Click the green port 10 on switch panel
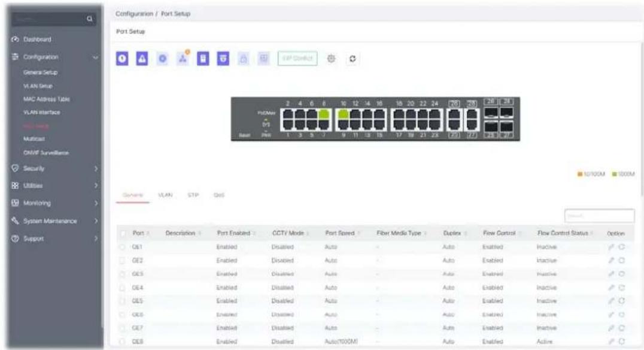This screenshot has width=644, height=350. point(343,114)
